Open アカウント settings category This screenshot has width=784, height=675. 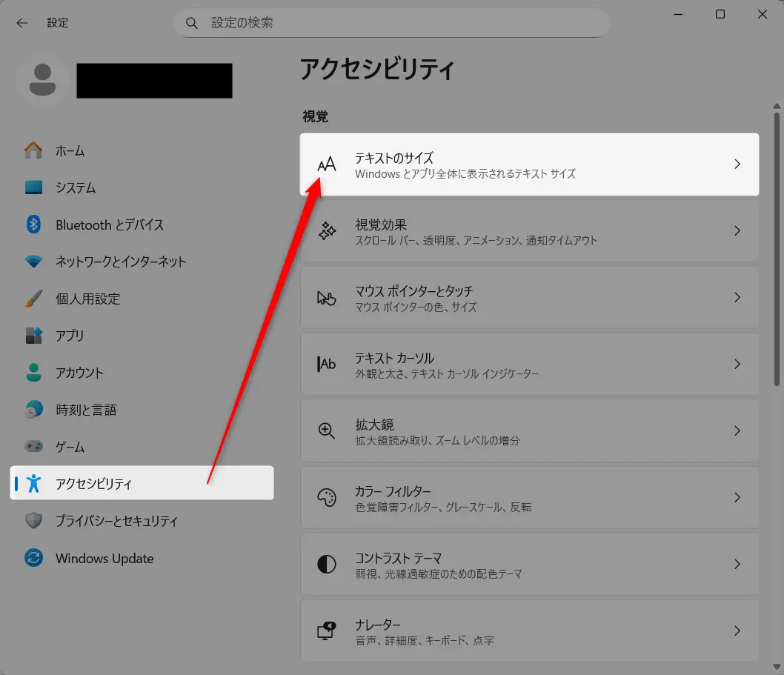click(142, 373)
